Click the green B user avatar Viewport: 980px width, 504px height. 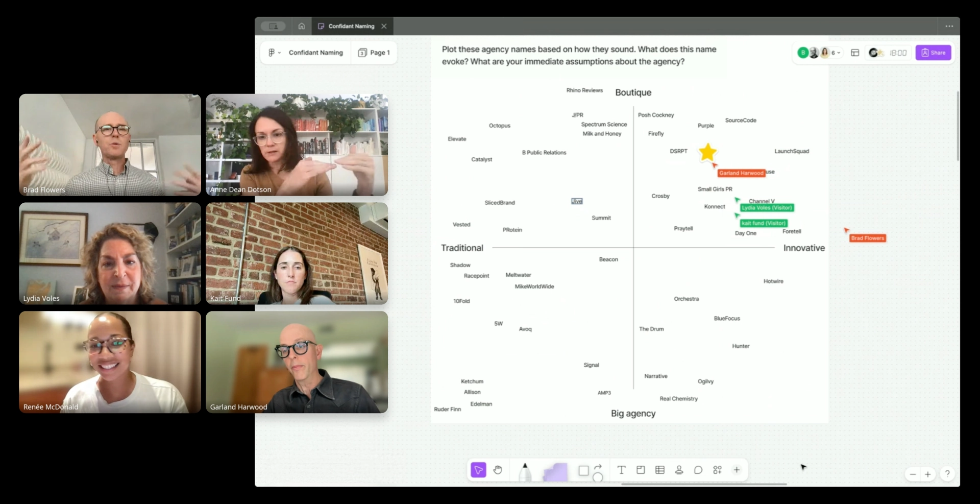(x=803, y=53)
